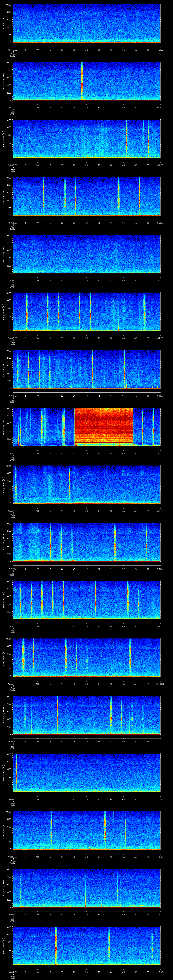This screenshot has width=173, height=980.
Task: Click the burst near 43 seconds in 15:51:00 panel
Action: [119, 197]
